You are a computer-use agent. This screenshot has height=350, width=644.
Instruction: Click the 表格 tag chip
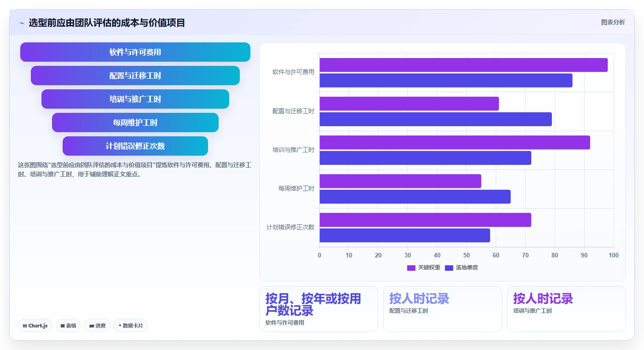[68, 326]
